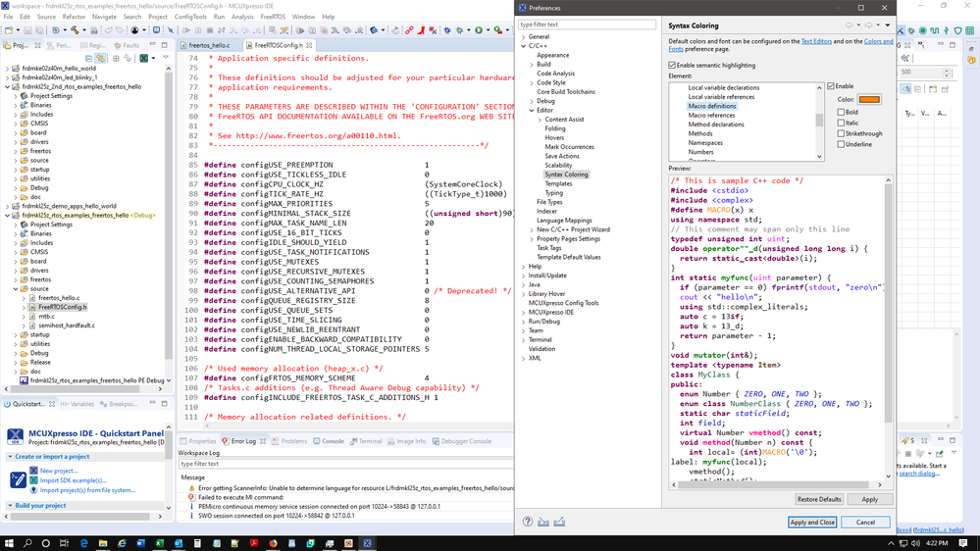Click the Apply and Close button
The width and height of the screenshot is (980, 551).
pos(812,522)
